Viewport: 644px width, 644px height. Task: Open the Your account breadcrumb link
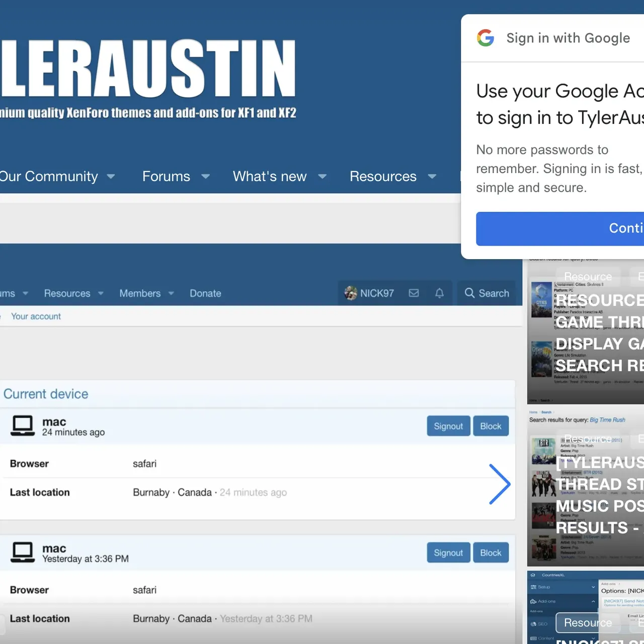36,316
